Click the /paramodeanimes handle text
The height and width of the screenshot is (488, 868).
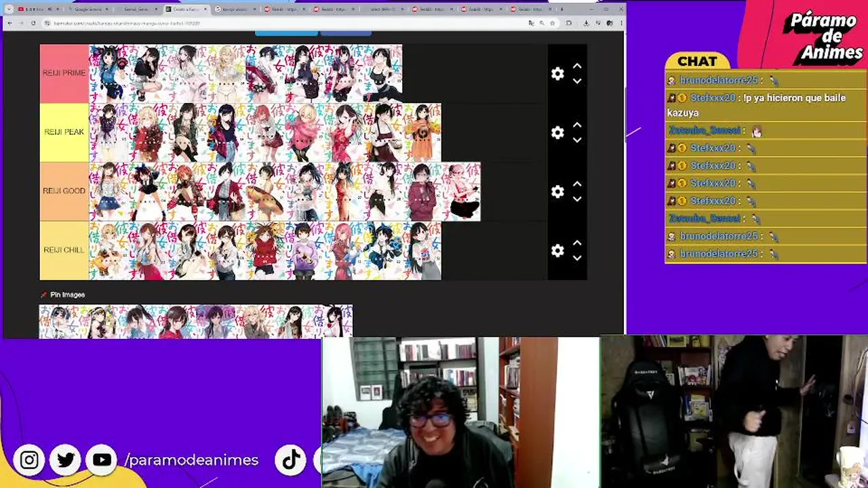(x=191, y=460)
